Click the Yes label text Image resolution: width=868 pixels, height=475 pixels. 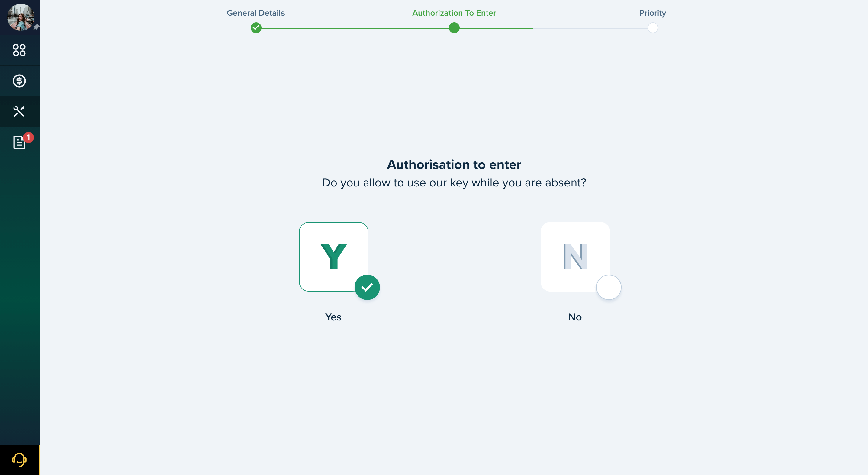click(x=333, y=317)
